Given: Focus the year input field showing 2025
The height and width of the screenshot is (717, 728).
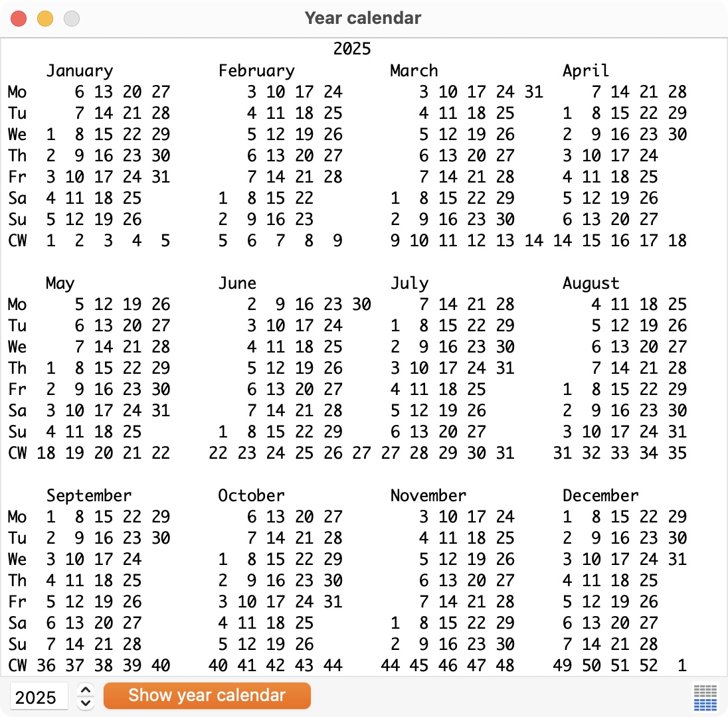Looking at the screenshot, I should [x=39, y=696].
